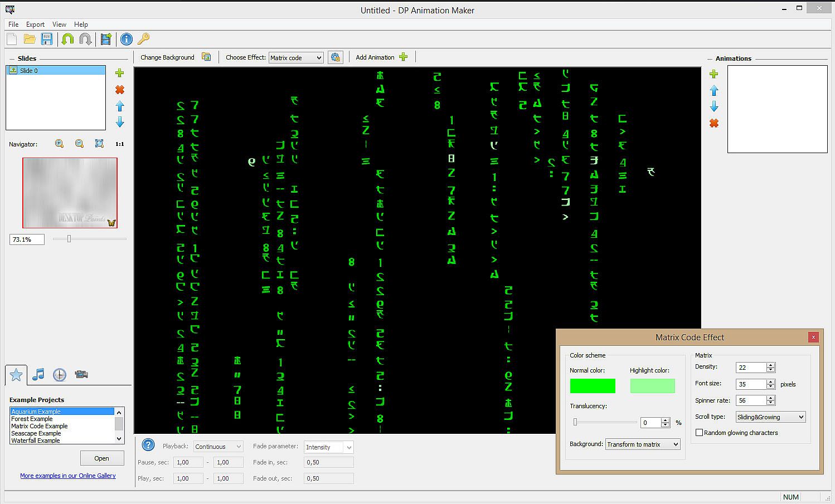Screen dimensions: 835x504
Task: Click the About info icon
Action: (x=127, y=39)
